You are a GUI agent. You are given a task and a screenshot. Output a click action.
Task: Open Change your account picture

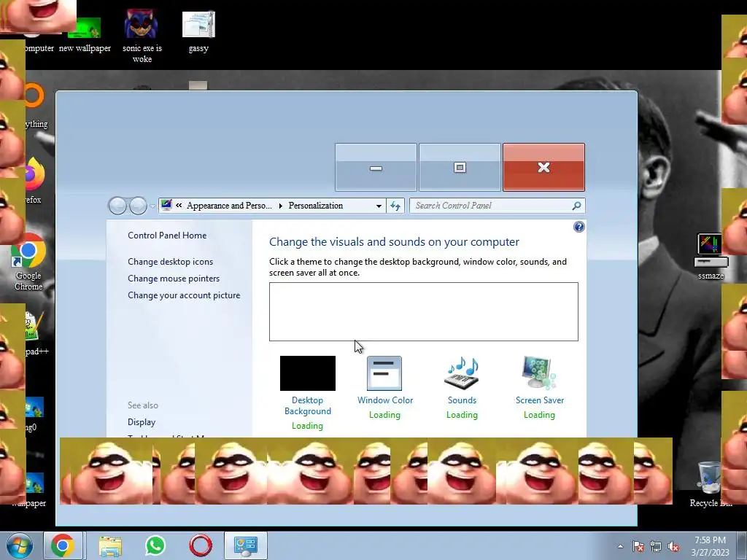point(184,295)
